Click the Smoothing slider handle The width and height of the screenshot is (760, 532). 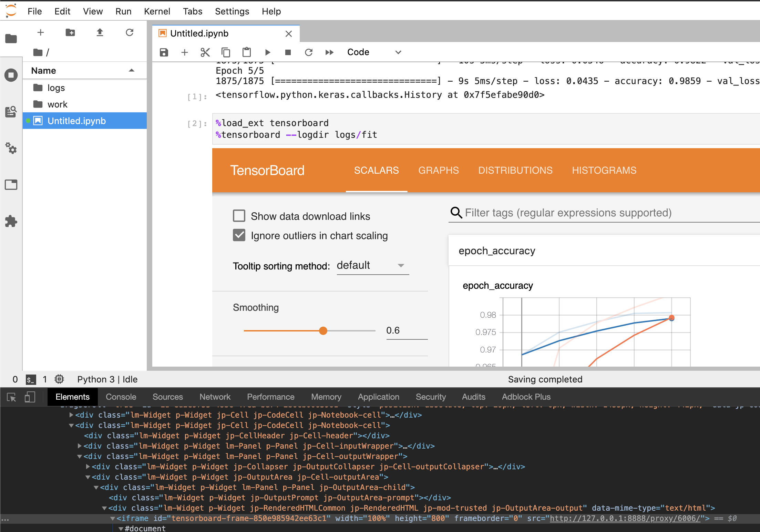click(323, 331)
